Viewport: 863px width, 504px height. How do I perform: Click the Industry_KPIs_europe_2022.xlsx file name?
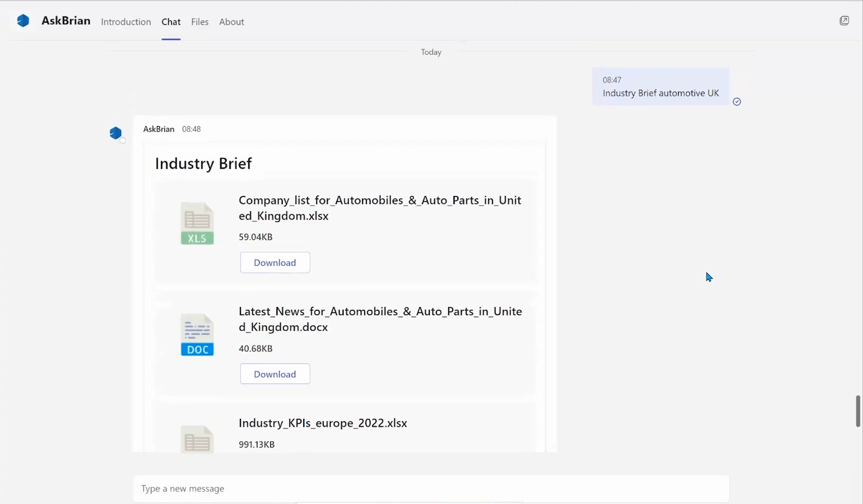[323, 423]
